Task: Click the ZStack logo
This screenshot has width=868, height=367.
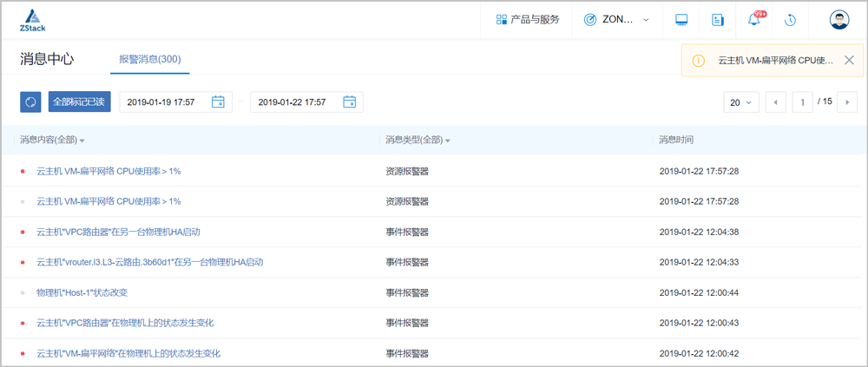Action: (33, 20)
